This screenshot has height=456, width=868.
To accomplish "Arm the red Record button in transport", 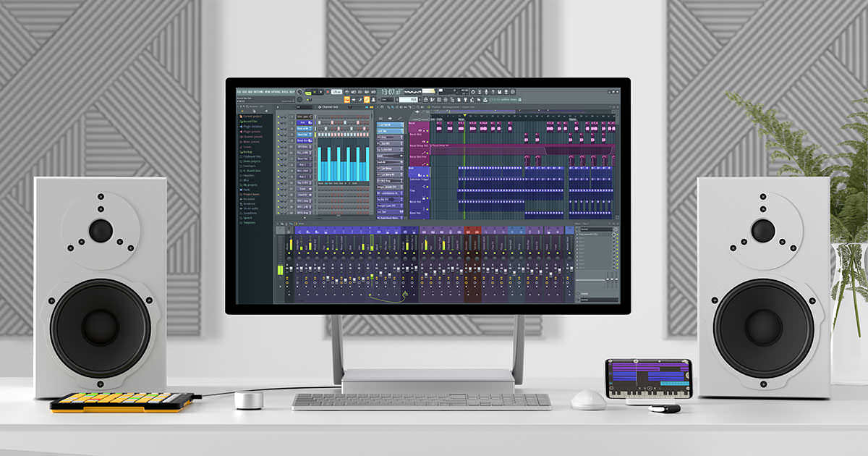I will click(328, 92).
